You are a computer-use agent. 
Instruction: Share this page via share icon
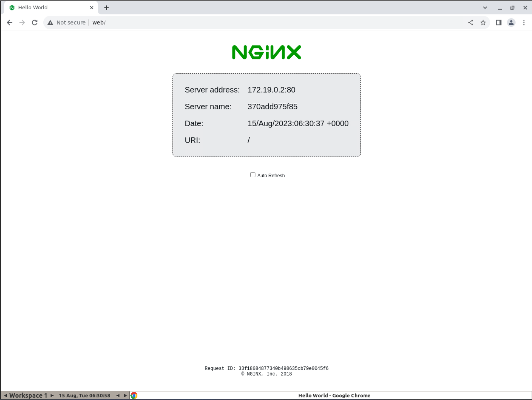pos(471,23)
